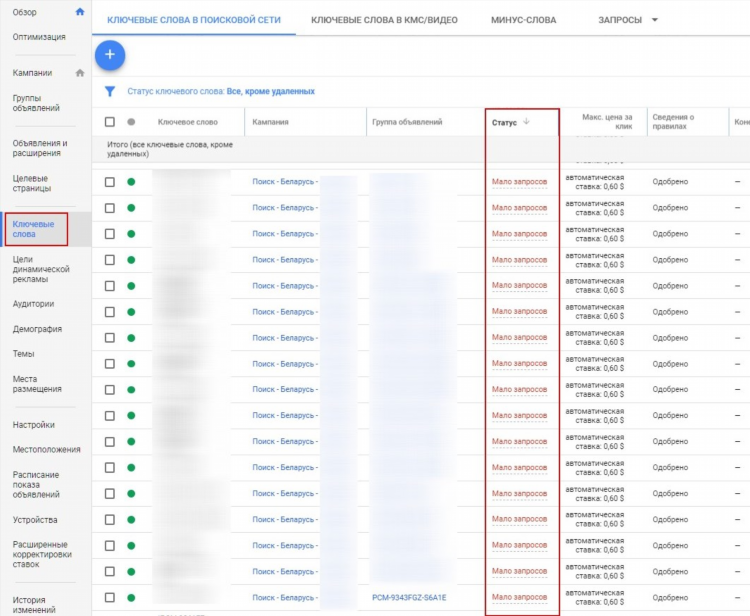
Task: Click the home icon beside Кампании
Action: (80, 73)
